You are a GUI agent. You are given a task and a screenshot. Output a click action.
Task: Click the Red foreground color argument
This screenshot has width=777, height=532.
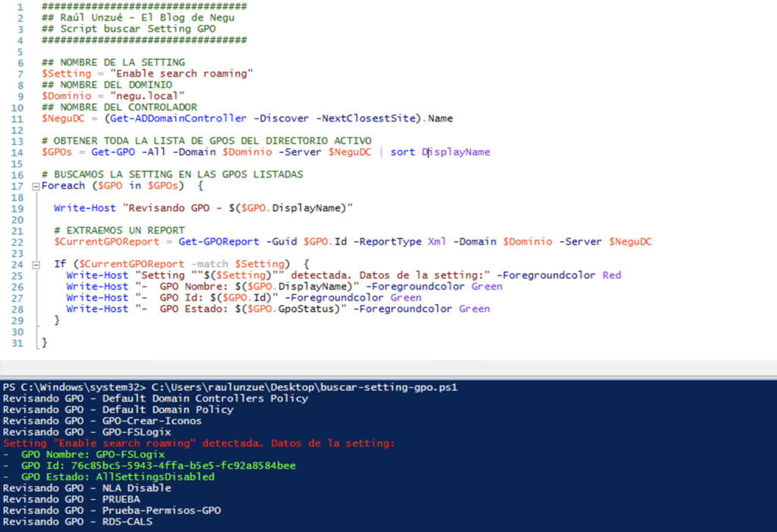pyautogui.click(x=611, y=275)
